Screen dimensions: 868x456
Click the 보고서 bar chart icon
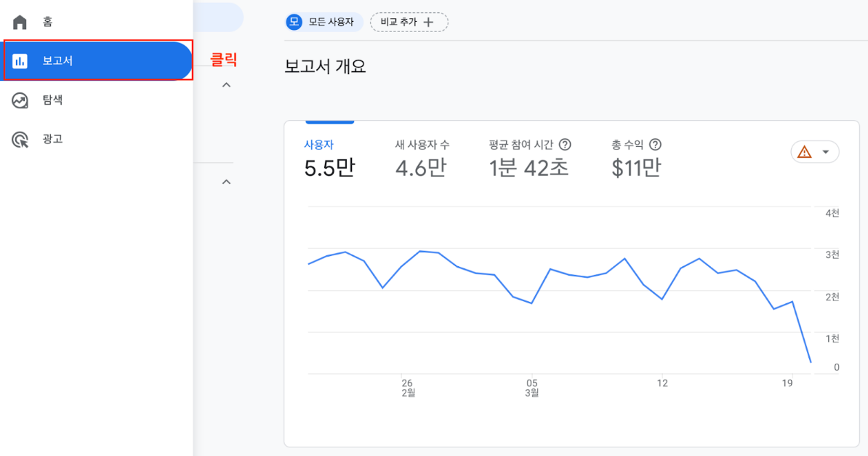[x=20, y=61]
